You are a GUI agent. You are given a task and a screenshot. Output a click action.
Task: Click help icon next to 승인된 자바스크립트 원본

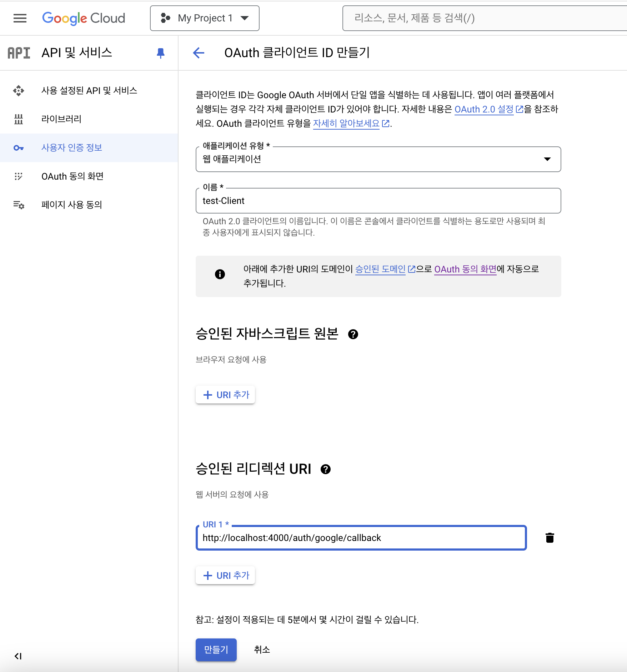pyautogui.click(x=353, y=334)
